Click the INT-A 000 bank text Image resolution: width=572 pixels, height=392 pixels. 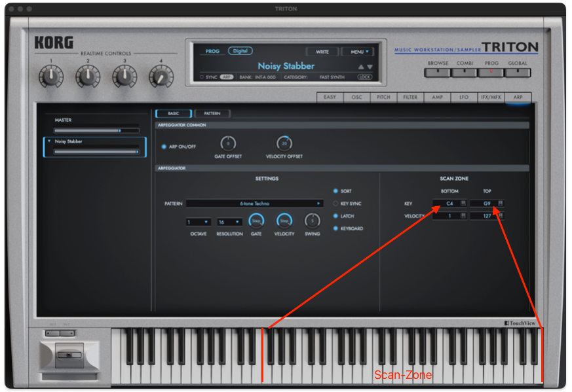point(265,77)
